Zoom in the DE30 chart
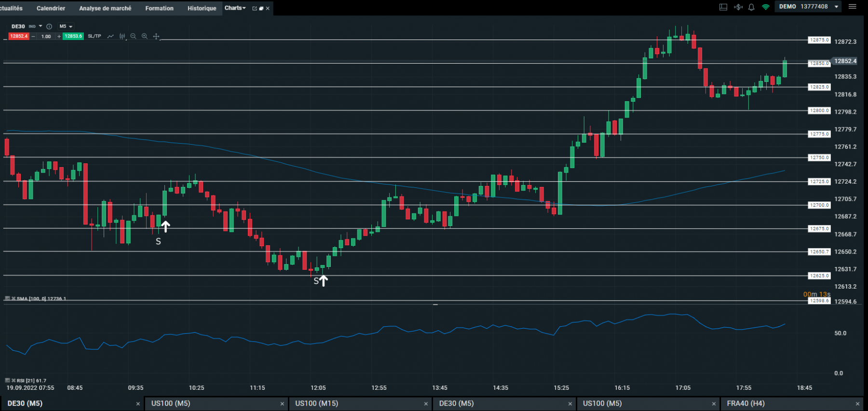 145,36
